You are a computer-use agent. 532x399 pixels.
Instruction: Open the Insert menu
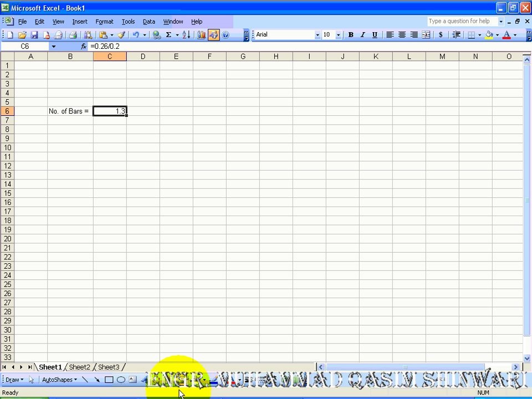(x=80, y=22)
